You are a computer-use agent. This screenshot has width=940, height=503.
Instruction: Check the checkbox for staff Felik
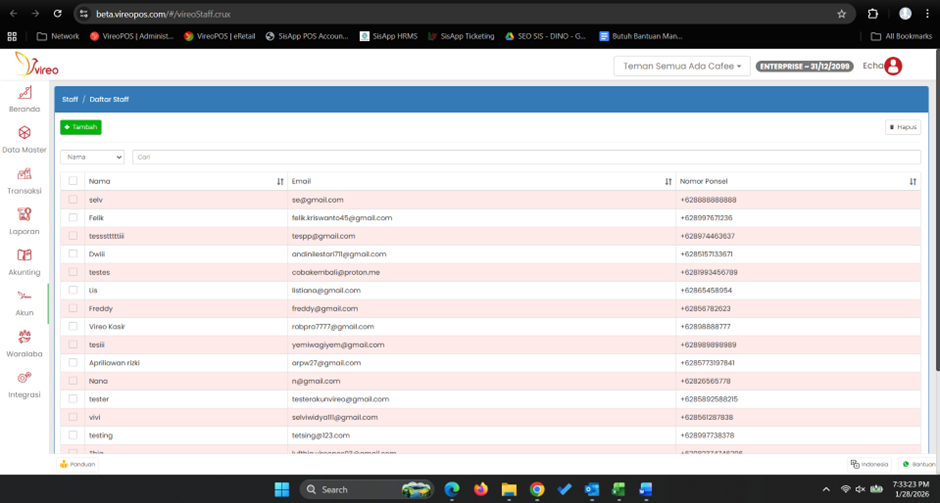pos(73,218)
